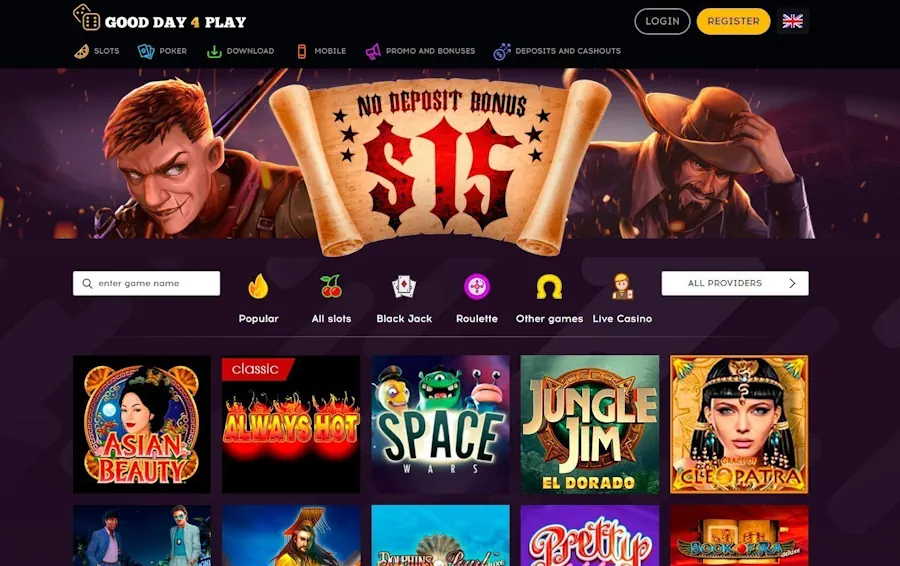Screen dimensions: 900x566
Task: Click the Login button
Action: tap(662, 21)
